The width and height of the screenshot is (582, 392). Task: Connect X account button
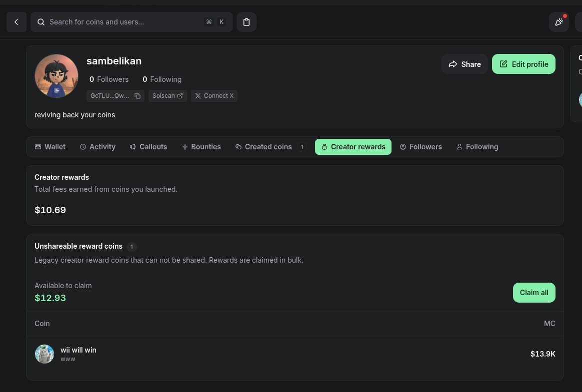214,96
